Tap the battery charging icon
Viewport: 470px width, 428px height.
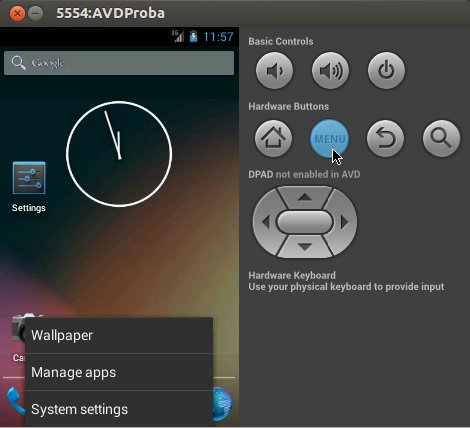click(193, 36)
